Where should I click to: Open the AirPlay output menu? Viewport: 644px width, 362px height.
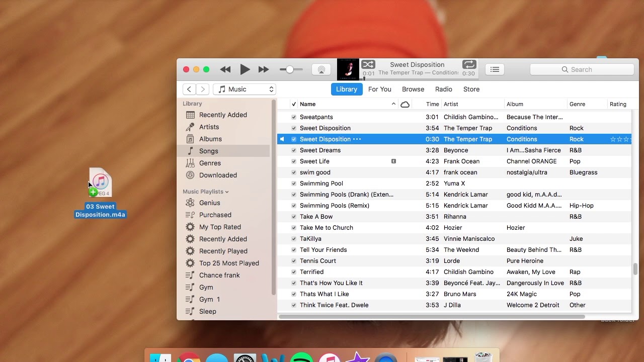click(x=321, y=70)
